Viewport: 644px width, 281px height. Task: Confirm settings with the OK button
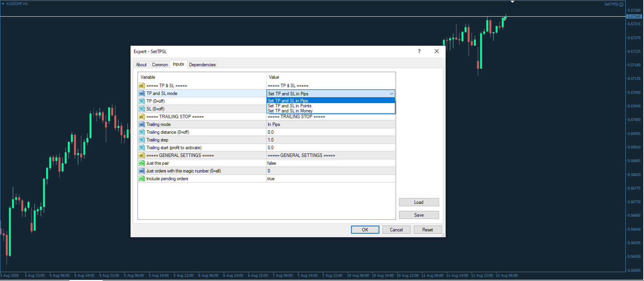[365, 230]
